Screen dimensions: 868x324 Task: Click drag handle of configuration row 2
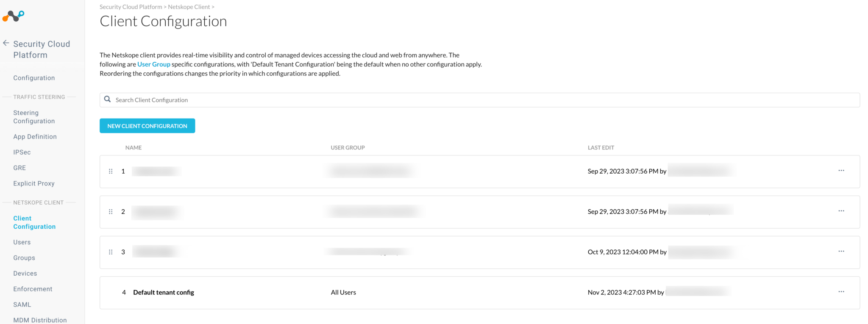point(111,211)
